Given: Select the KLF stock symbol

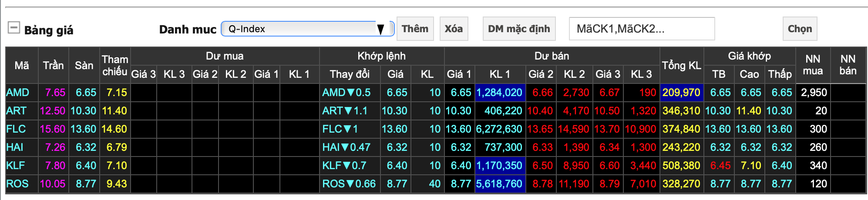Looking at the screenshot, I should [x=16, y=166].
